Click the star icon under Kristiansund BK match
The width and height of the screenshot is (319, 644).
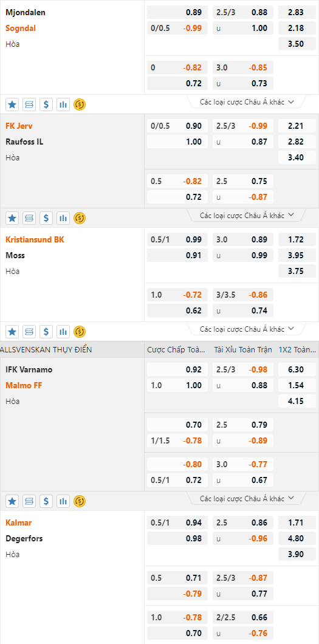[x=12, y=332]
